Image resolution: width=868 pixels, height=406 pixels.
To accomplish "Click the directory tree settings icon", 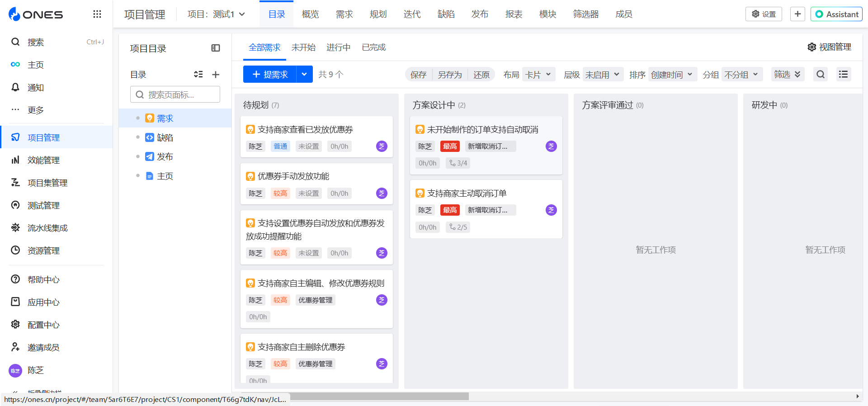I will [198, 74].
